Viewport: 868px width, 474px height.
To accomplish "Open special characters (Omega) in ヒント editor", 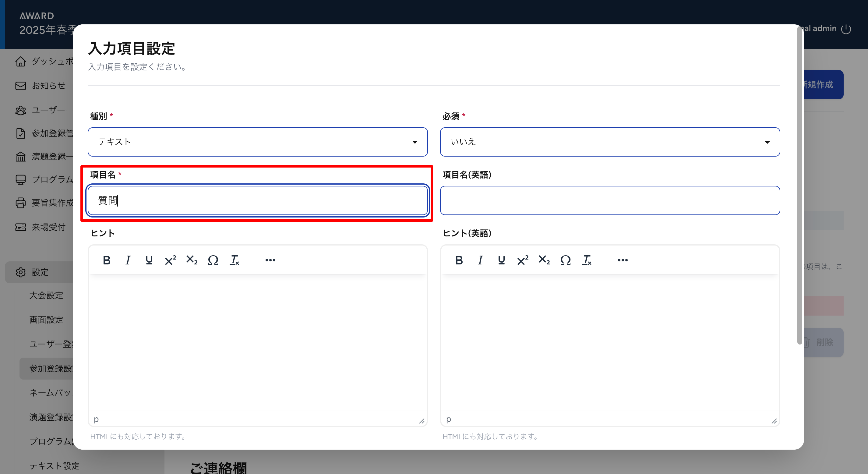I will pyautogui.click(x=213, y=260).
